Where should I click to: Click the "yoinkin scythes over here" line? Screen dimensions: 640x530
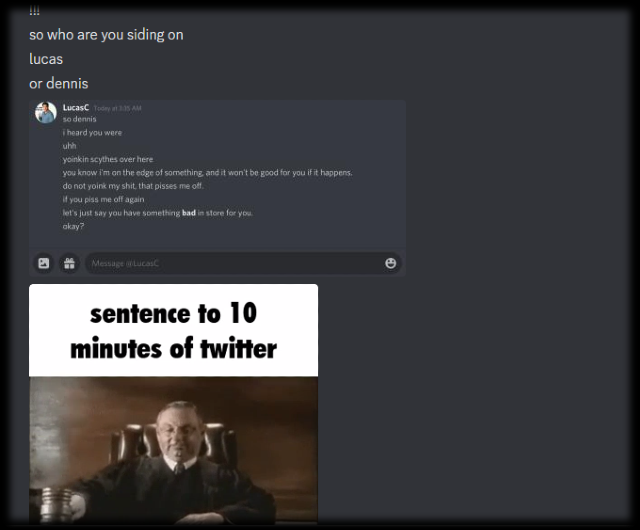click(x=108, y=159)
